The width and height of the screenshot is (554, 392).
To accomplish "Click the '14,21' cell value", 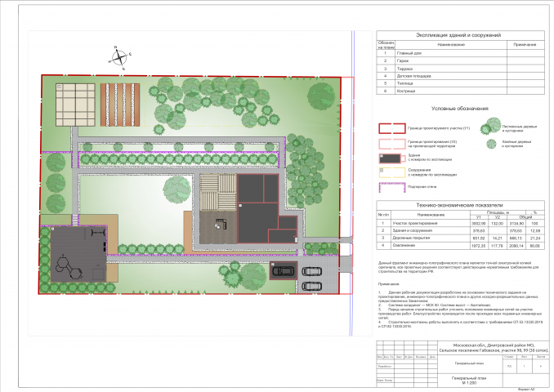I will [x=497, y=238].
